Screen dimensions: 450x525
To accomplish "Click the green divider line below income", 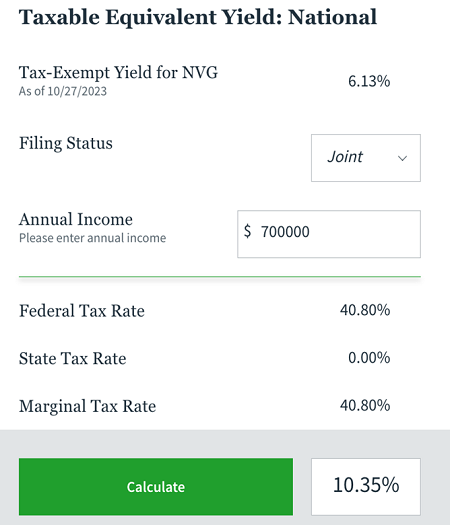I will 220,277.
